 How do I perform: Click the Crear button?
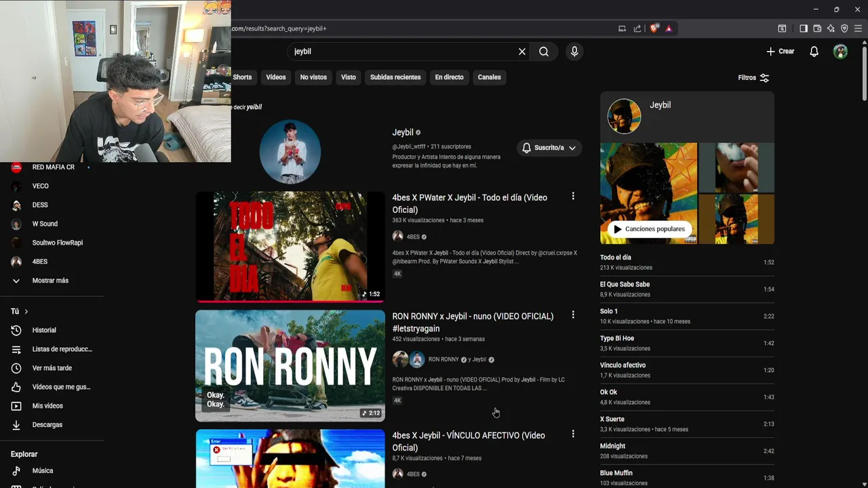point(781,52)
